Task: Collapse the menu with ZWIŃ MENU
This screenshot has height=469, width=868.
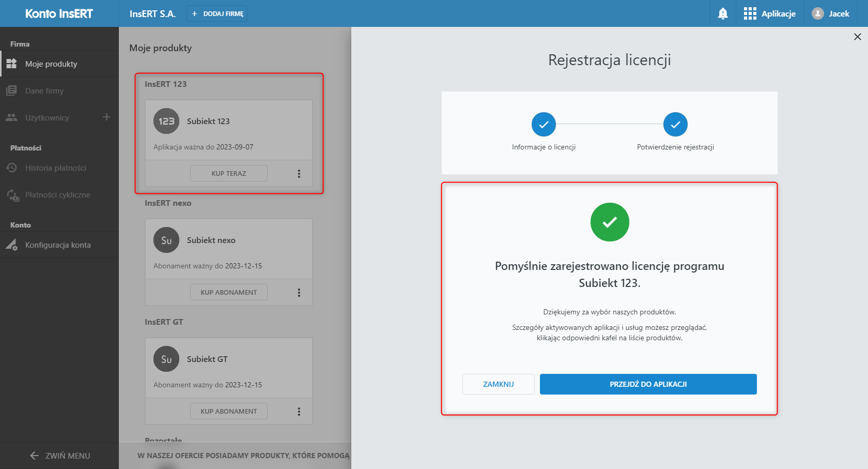Action: 59,456
